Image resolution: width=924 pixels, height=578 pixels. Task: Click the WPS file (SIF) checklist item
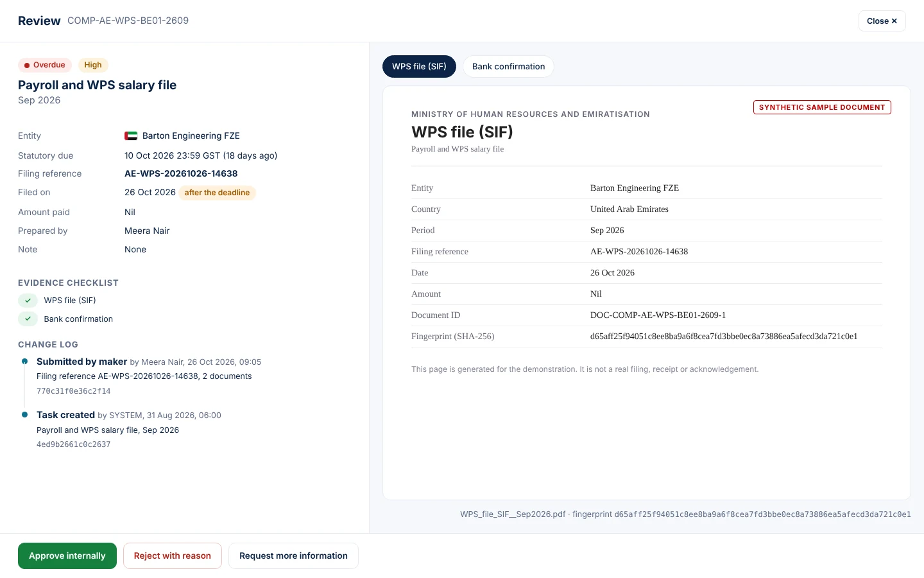click(x=70, y=300)
